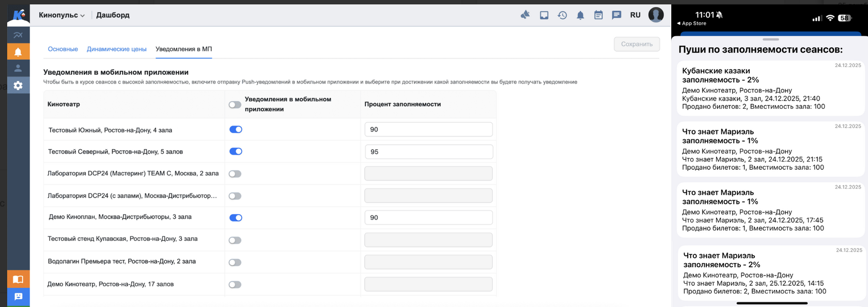The width and height of the screenshot is (868, 307).
Task: Click the Сохранить button
Action: (x=637, y=44)
